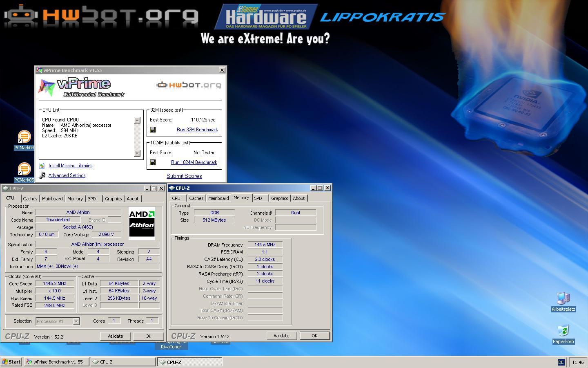The height and width of the screenshot is (368, 588).
Task: Run the 1024M Benchmark
Action: 194,162
